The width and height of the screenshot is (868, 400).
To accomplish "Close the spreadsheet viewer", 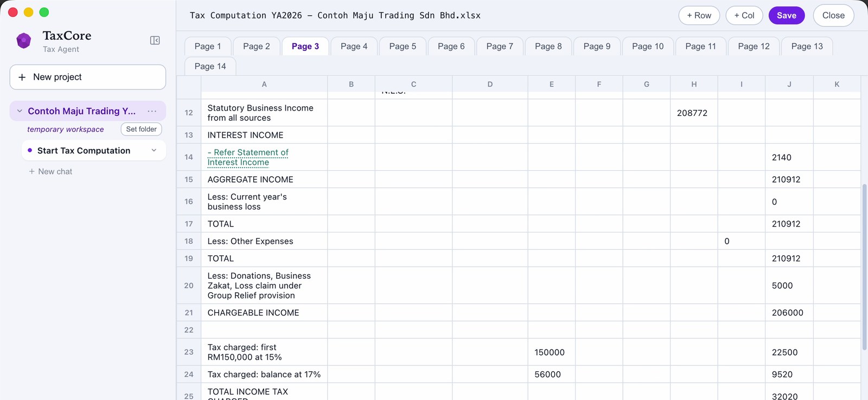I will pyautogui.click(x=833, y=16).
